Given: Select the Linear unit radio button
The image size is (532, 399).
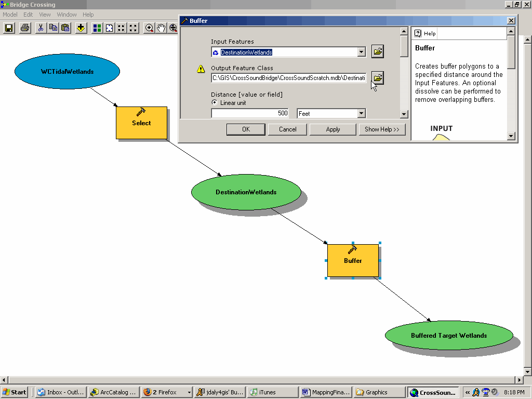Looking at the screenshot, I should coord(215,103).
